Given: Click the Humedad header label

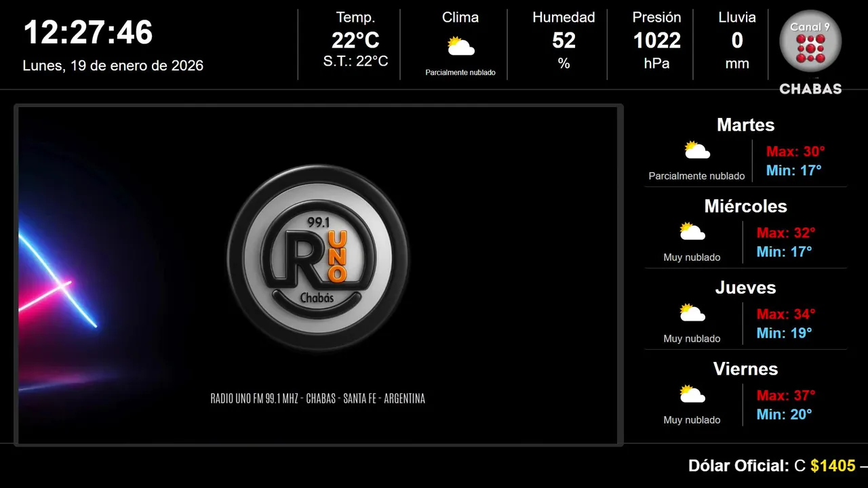Looking at the screenshot, I should coord(564,18).
